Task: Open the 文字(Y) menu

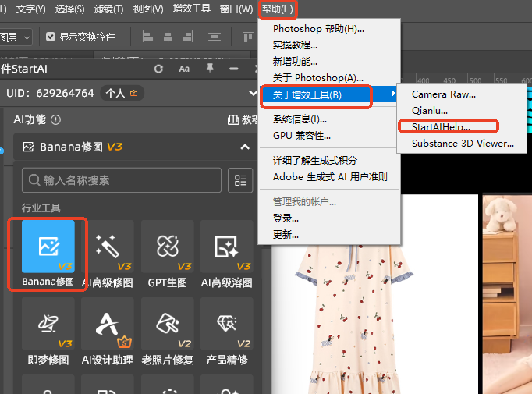Action: [30, 9]
